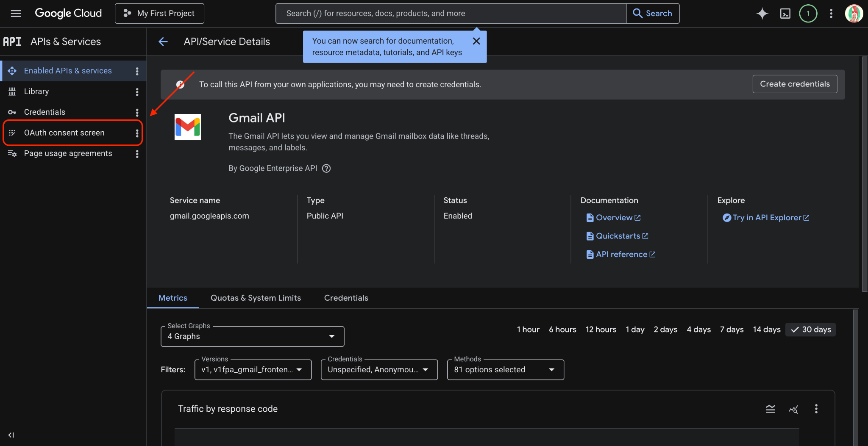Select the 14 days time range

coord(766,330)
